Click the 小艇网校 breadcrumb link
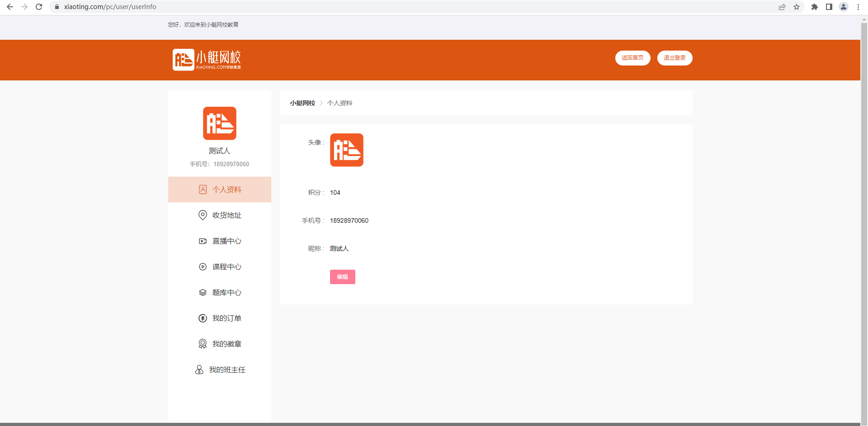The height and width of the screenshot is (426, 868). (302, 103)
